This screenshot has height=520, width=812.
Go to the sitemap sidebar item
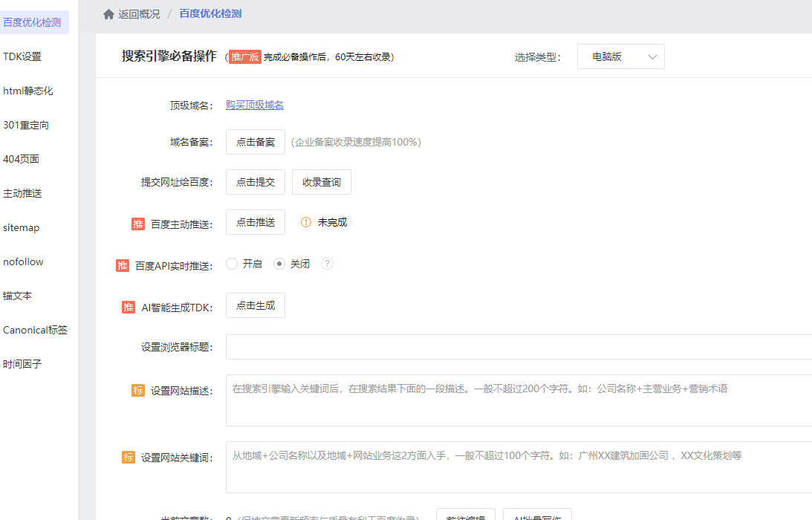click(22, 227)
